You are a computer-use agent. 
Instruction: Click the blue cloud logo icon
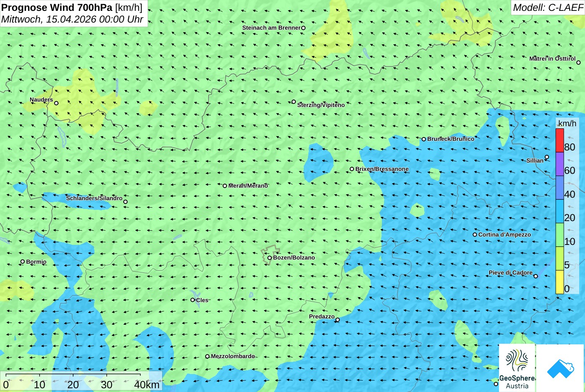(x=560, y=368)
